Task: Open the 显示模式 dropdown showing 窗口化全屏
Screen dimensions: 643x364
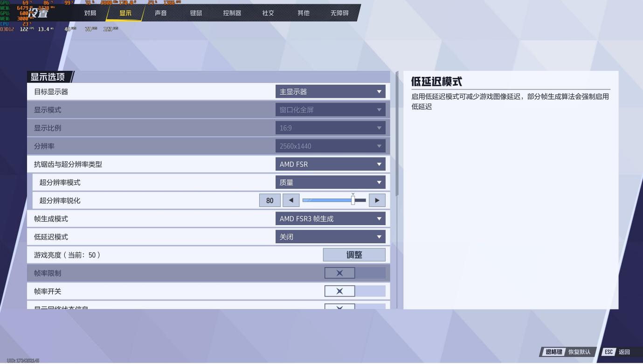Action: pyautogui.click(x=330, y=110)
